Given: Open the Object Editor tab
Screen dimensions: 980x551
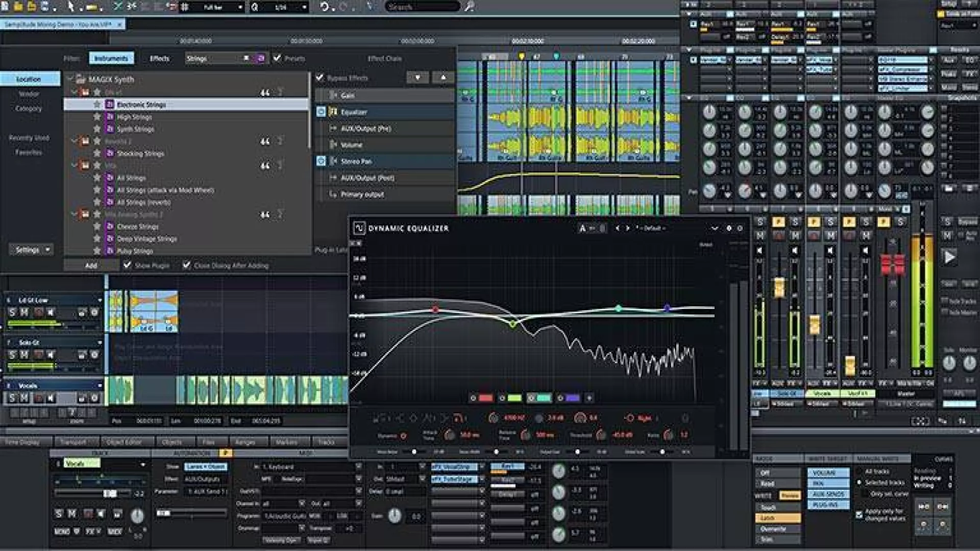Looking at the screenshot, I should (124, 442).
